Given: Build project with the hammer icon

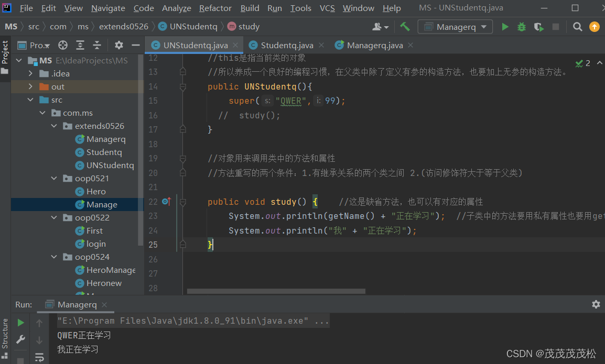Looking at the screenshot, I should pyautogui.click(x=405, y=27).
